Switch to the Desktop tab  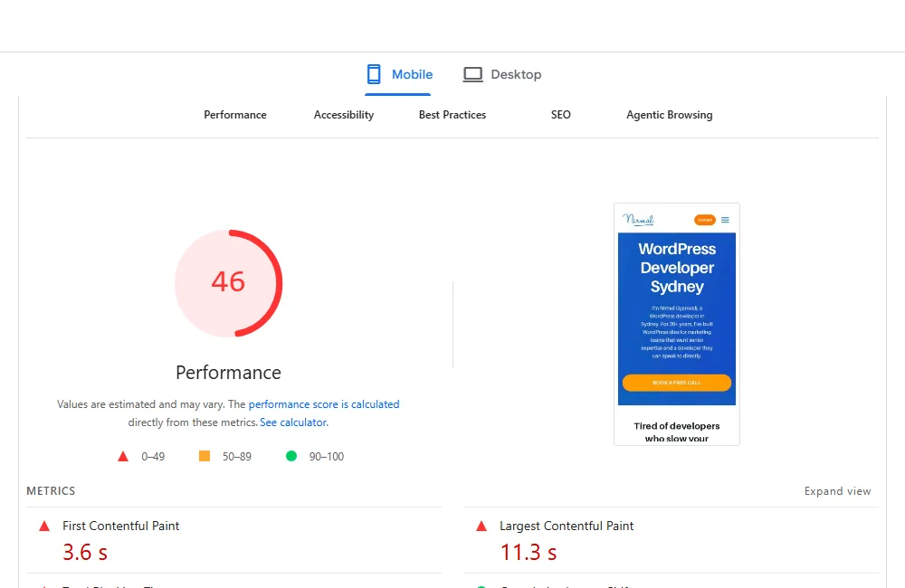click(x=502, y=75)
